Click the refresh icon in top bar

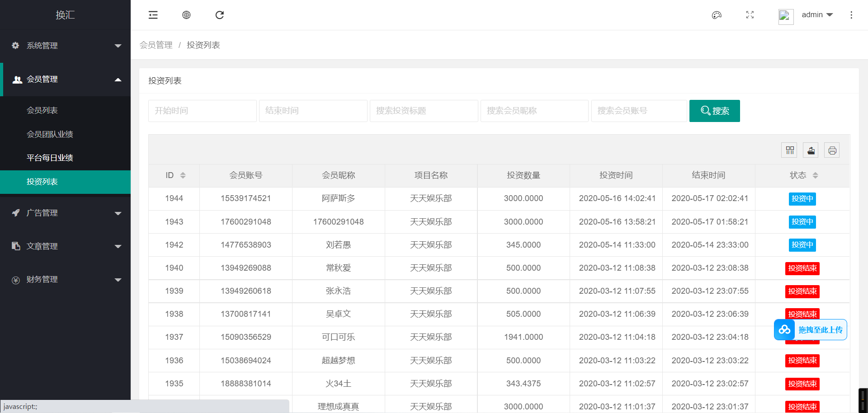pyautogui.click(x=220, y=15)
